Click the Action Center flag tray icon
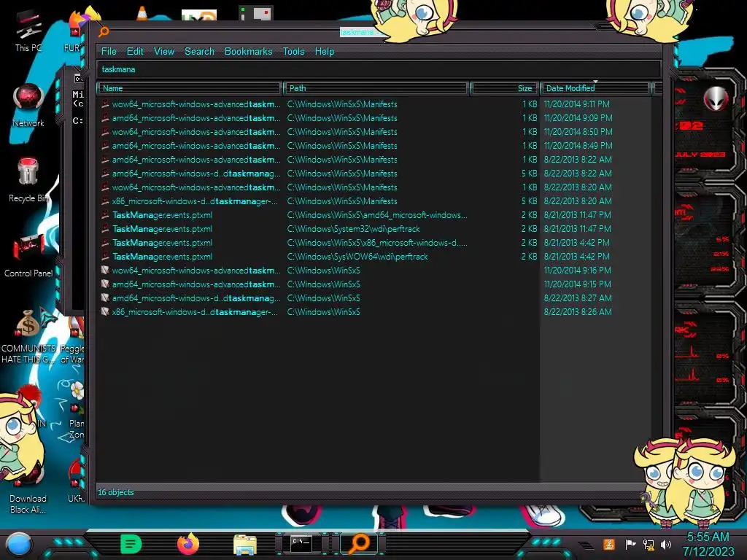747x560 pixels. (x=630, y=544)
